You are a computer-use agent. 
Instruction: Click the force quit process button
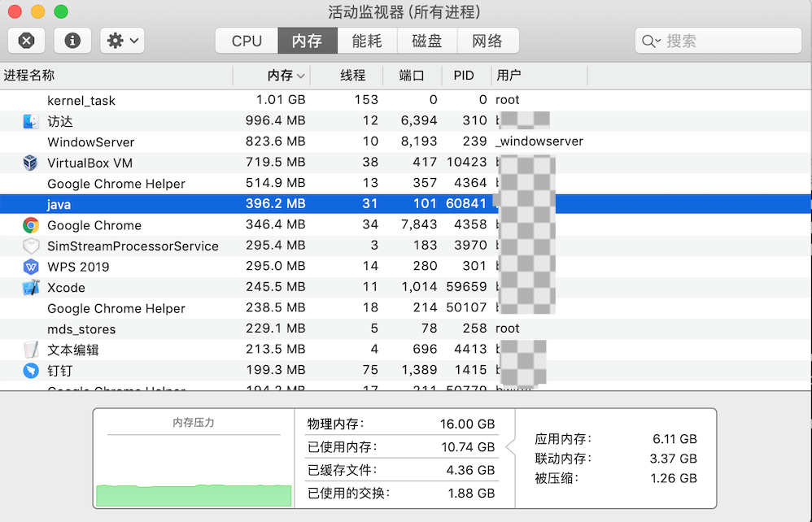click(x=26, y=41)
